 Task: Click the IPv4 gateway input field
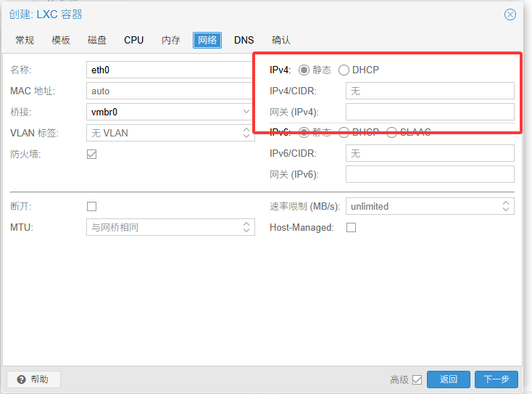click(x=430, y=112)
